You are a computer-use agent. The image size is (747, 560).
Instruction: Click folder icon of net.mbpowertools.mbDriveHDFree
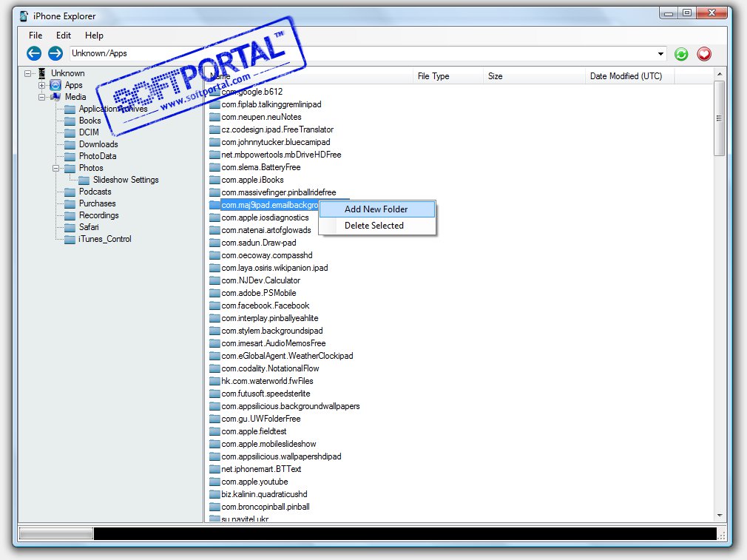(x=214, y=155)
